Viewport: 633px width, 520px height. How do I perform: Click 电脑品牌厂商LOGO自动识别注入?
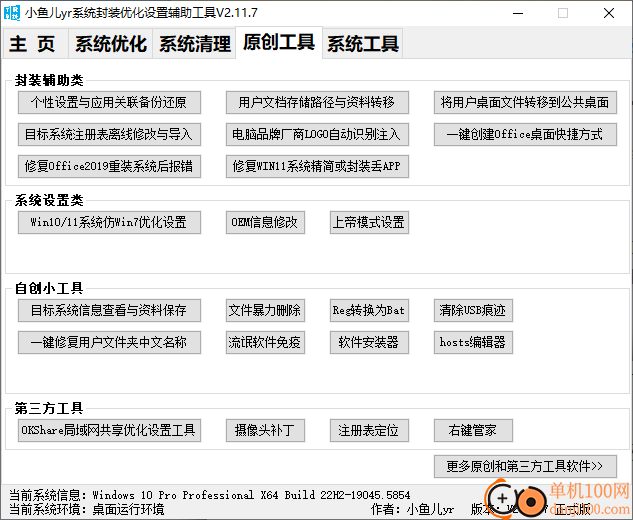317,134
